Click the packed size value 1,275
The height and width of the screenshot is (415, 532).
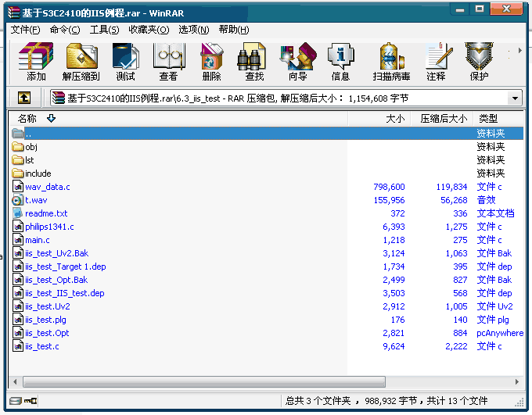pos(456,227)
